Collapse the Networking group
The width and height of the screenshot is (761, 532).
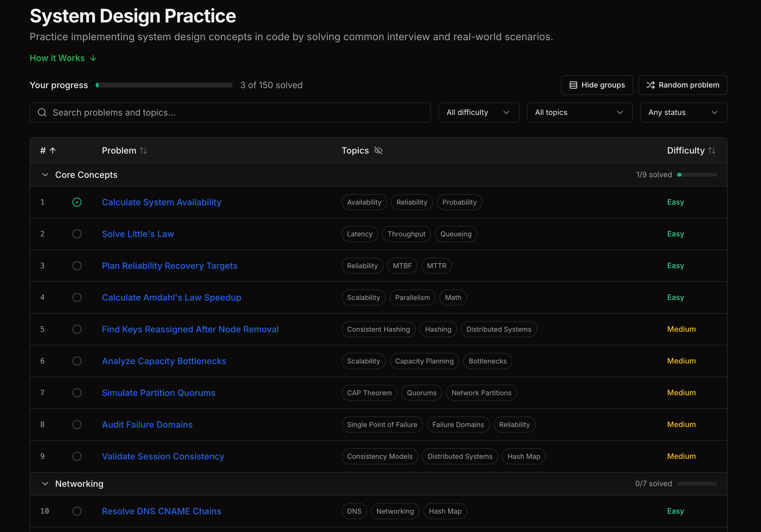[x=45, y=484]
